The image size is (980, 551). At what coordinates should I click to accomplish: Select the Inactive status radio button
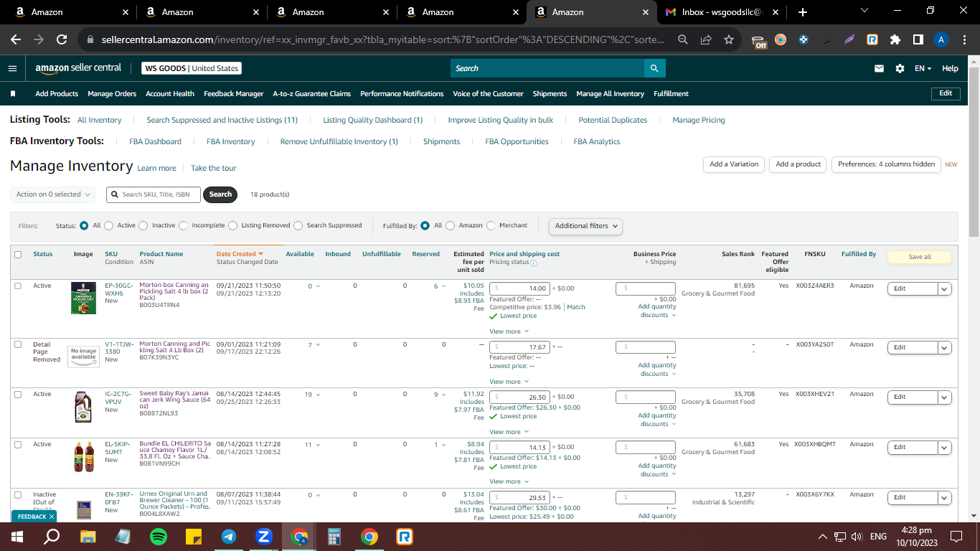coord(143,225)
